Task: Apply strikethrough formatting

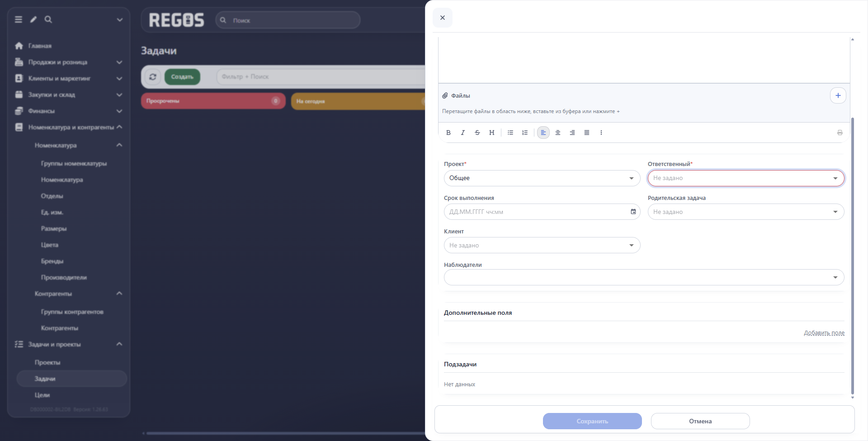Action: 477,133
